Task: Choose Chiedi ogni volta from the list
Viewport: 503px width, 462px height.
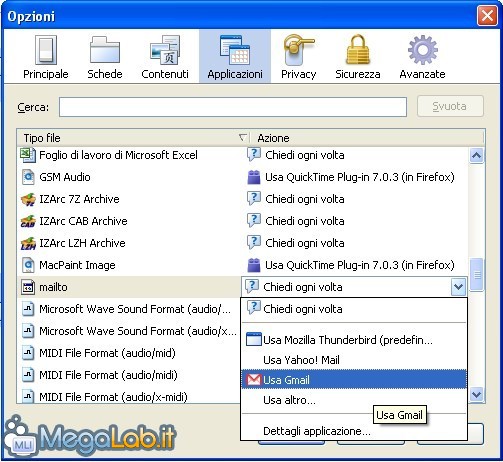Action: pyautogui.click(x=354, y=309)
